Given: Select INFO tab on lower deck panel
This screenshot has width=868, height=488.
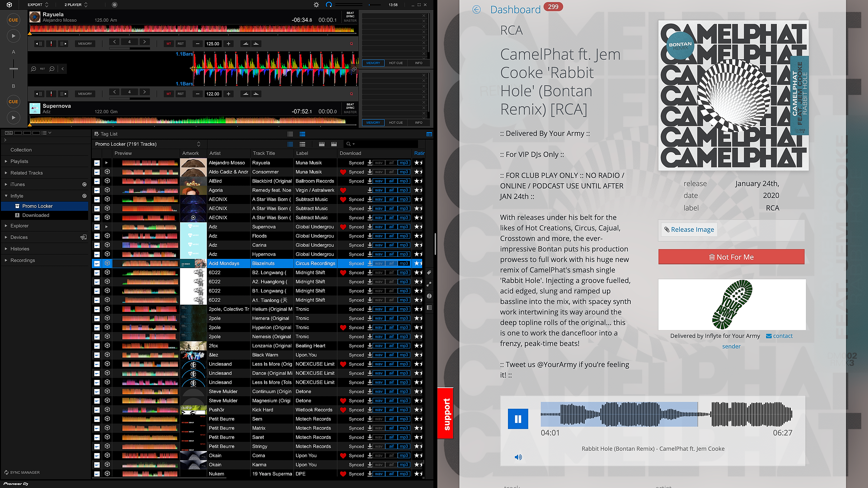Looking at the screenshot, I should tap(419, 123).
